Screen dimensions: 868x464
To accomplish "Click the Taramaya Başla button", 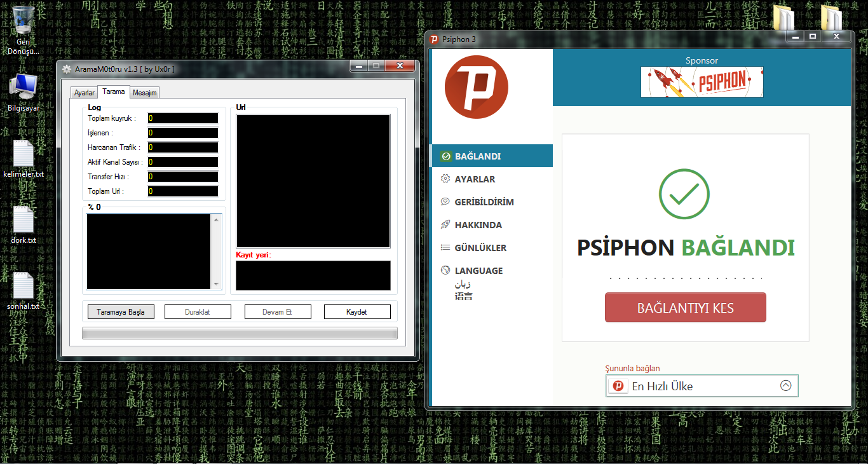I will 121,312.
